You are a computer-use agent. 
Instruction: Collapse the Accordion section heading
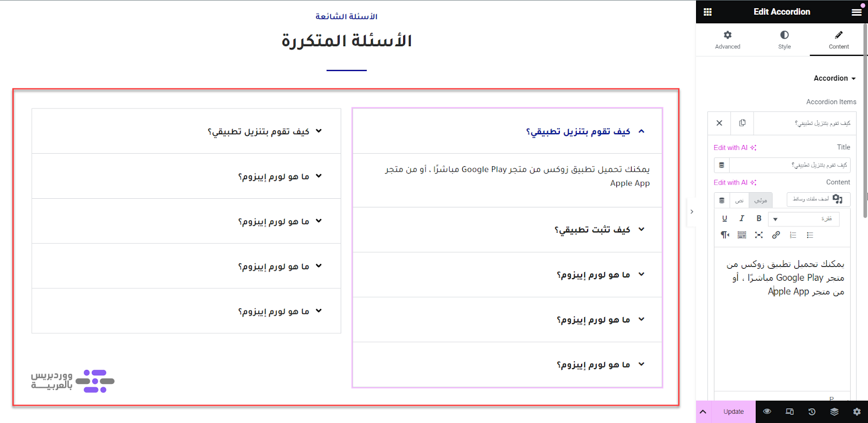pos(834,78)
